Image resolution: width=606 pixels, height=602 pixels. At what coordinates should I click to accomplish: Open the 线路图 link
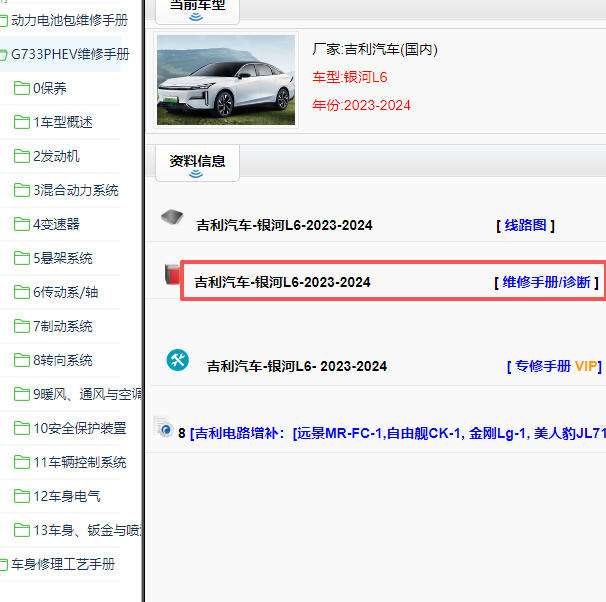(526, 225)
